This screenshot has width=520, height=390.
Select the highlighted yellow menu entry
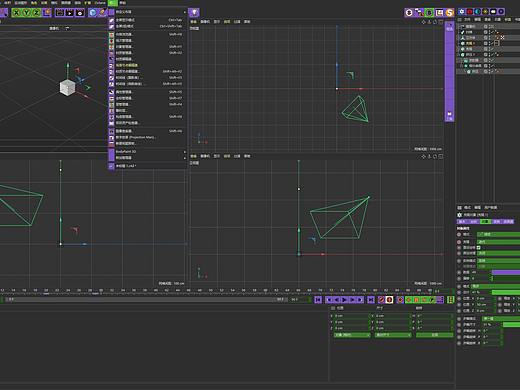click(147, 65)
